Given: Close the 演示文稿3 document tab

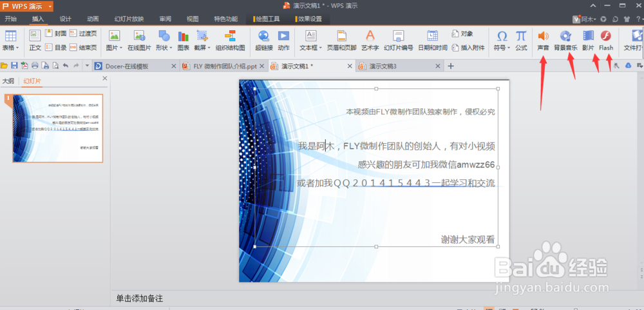Looking at the screenshot, I should click(438, 66).
